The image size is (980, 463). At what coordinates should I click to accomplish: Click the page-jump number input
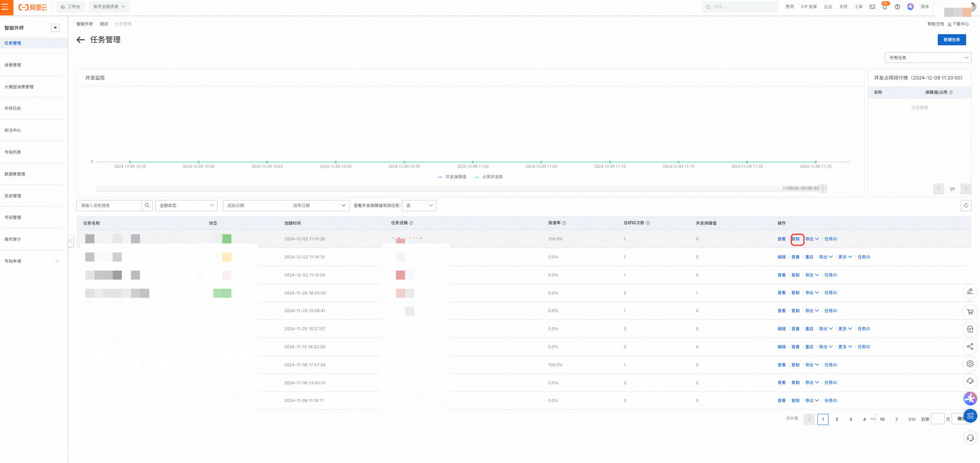937,419
